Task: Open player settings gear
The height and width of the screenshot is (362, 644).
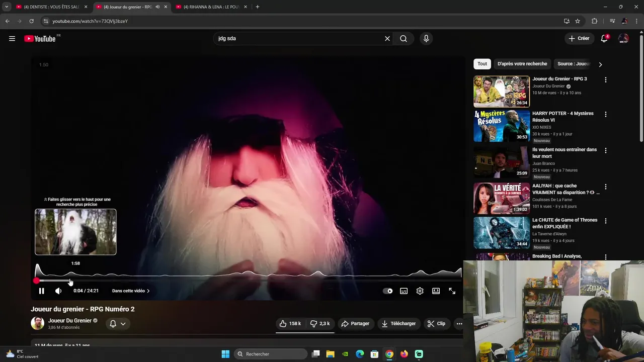Action: (x=420, y=291)
